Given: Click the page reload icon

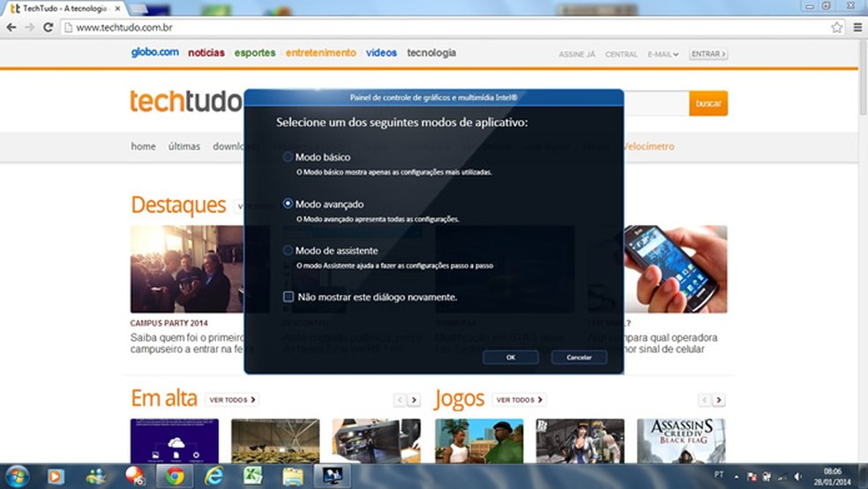Looking at the screenshot, I should coord(49,27).
